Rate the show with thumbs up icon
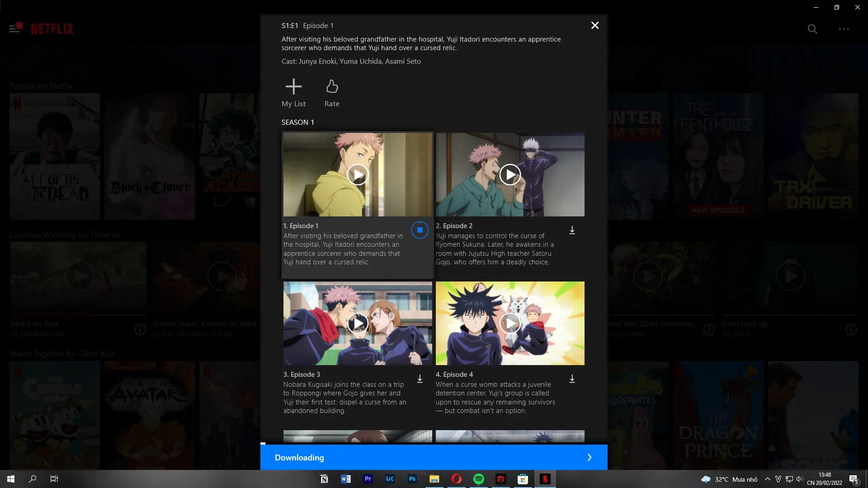868x488 pixels. [332, 93]
